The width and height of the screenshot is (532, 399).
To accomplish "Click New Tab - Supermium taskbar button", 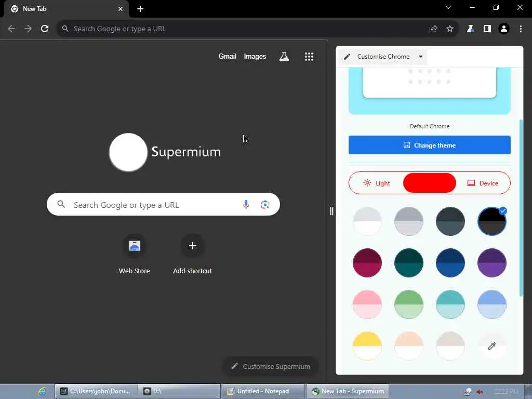I will tap(348, 391).
